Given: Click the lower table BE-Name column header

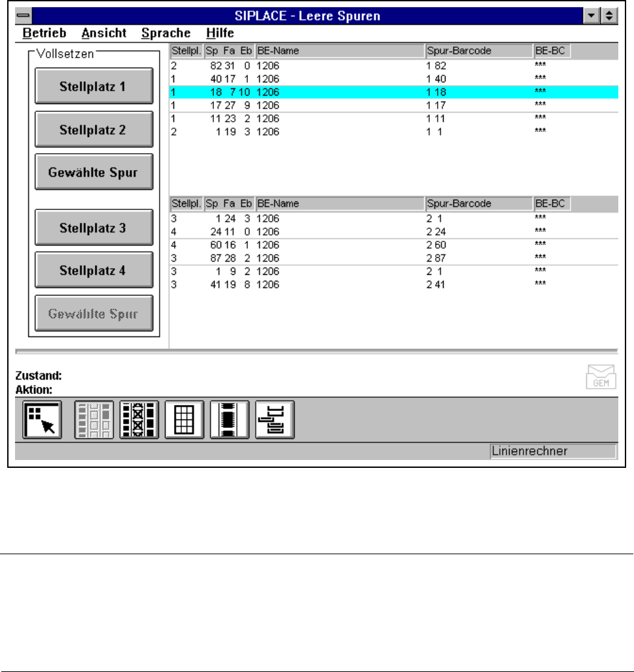Looking at the screenshot, I should coord(340,203).
